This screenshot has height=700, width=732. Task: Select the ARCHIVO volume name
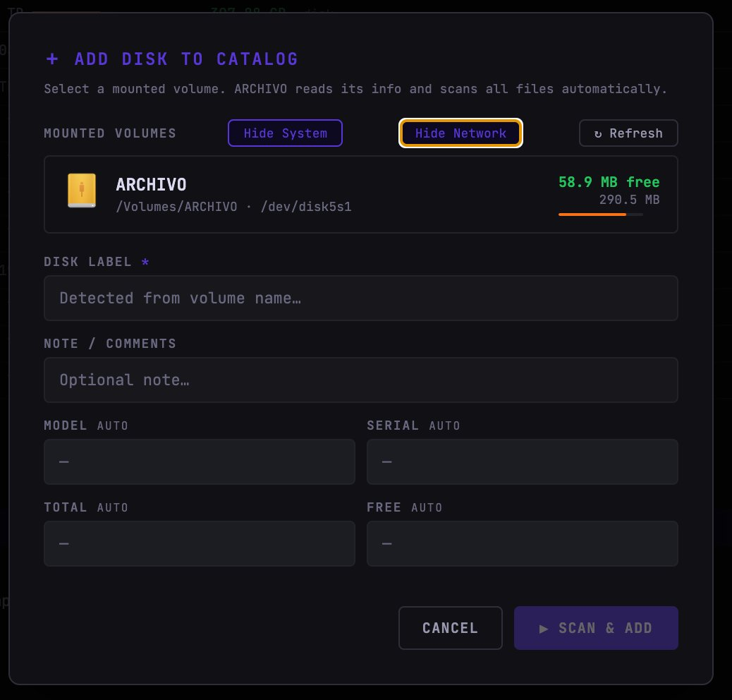click(151, 184)
